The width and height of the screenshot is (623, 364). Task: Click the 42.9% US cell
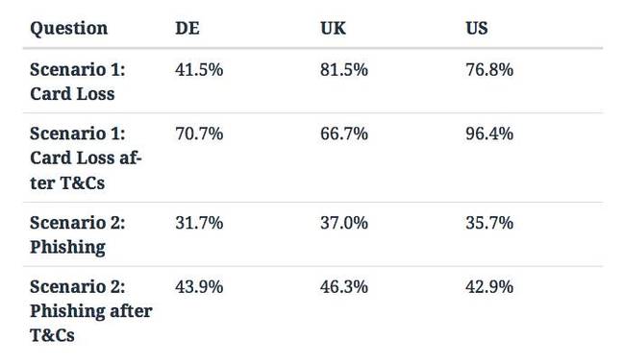(489, 286)
